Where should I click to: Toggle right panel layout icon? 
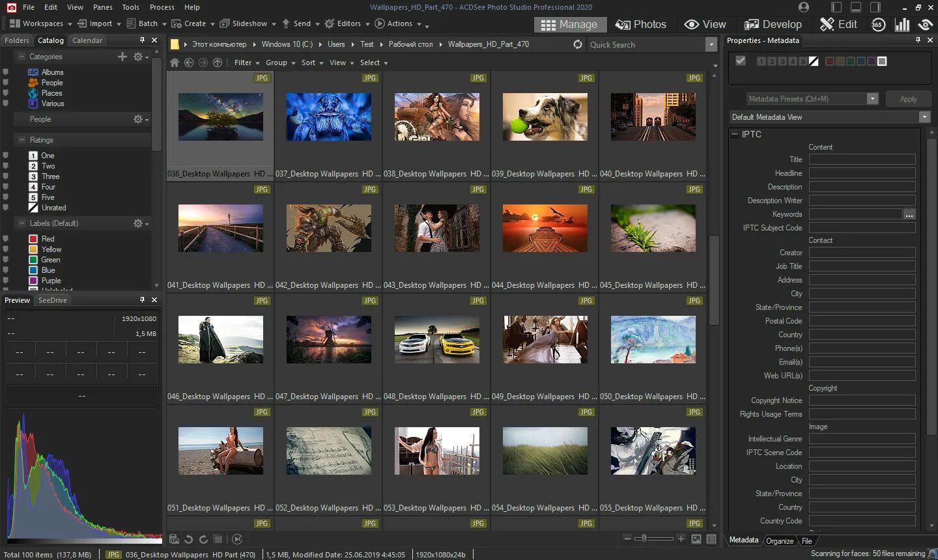coord(875,7)
